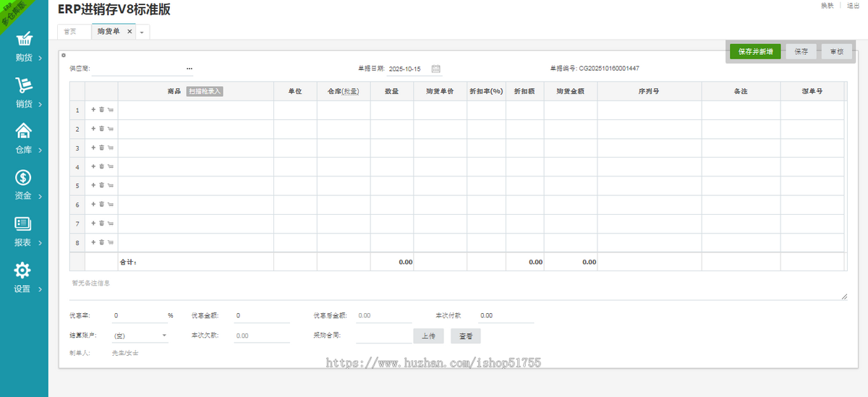The height and width of the screenshot is (397, 868).
Task: Add a row using plus icon in row 2
Action: point(93,129)
